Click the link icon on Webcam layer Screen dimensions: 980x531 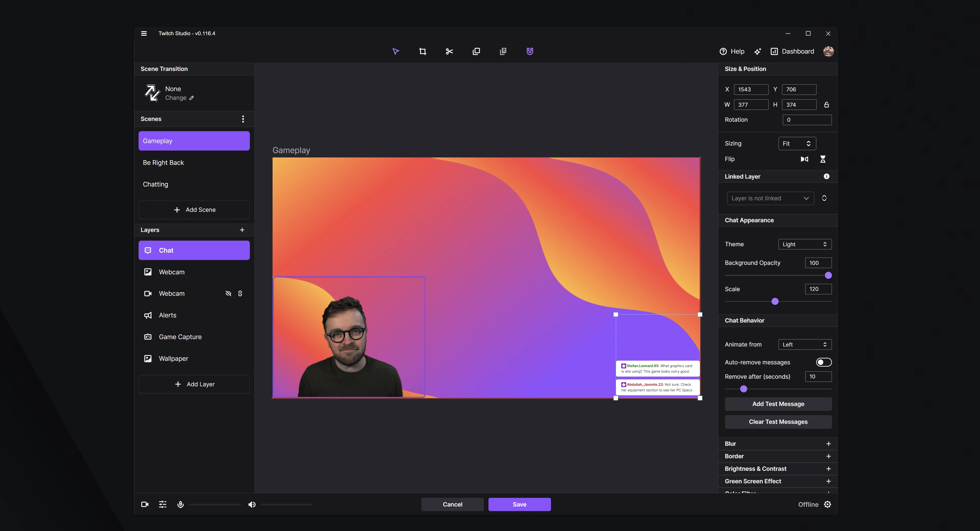click(240, 293)
